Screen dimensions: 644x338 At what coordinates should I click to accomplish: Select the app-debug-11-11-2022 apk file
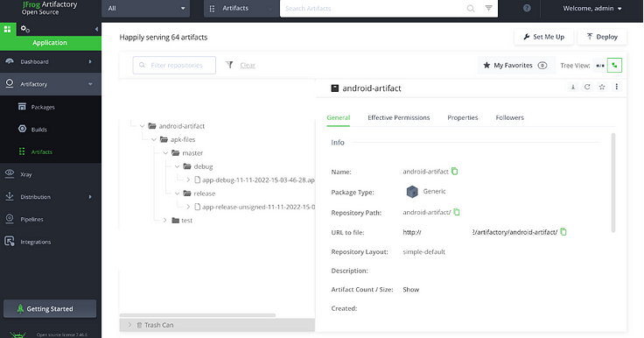point(258,180)
